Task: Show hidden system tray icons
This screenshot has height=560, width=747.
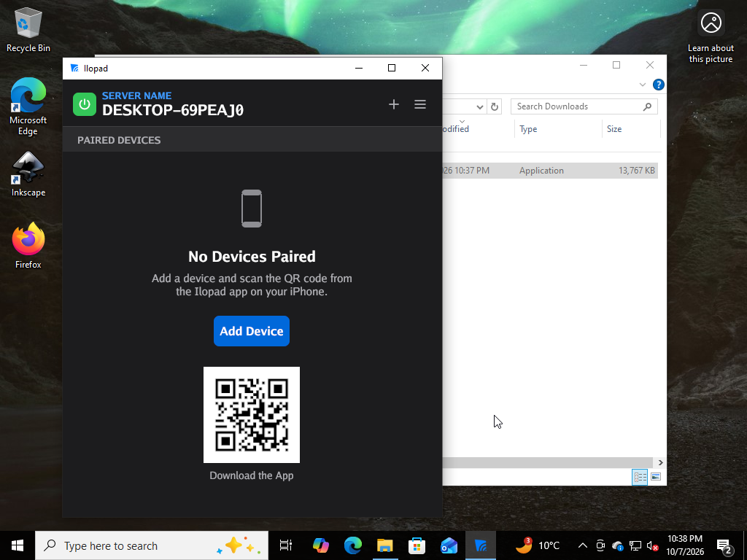Action: (x=582, y=545)
